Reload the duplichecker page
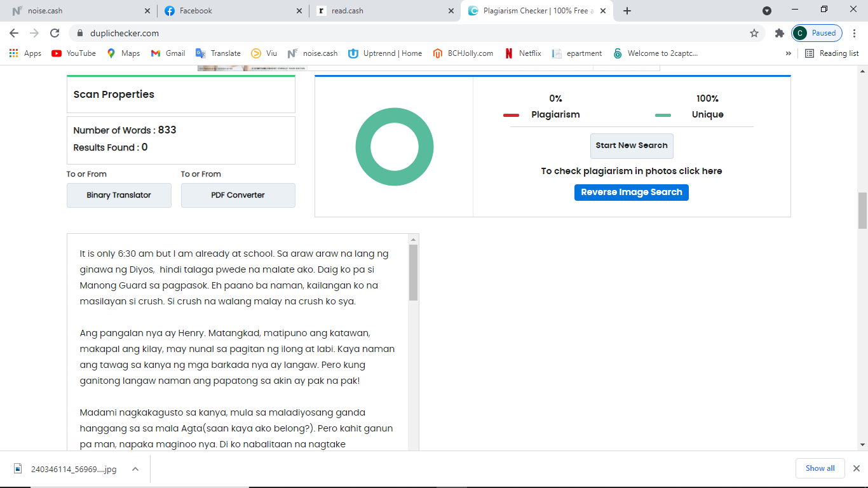Image resolution: width=868 pixels, height=488 pixels. 55,33
